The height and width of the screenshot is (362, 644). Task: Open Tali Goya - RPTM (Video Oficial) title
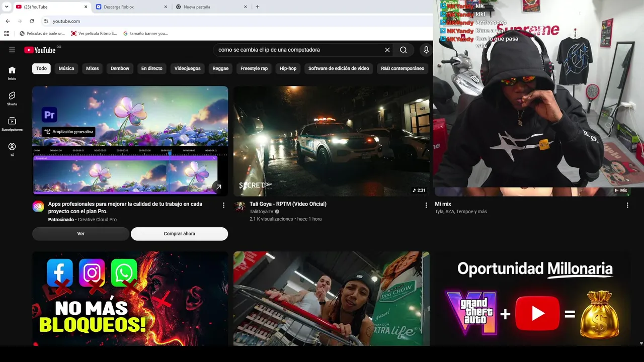pyautogui.click(x=288, y=204)
